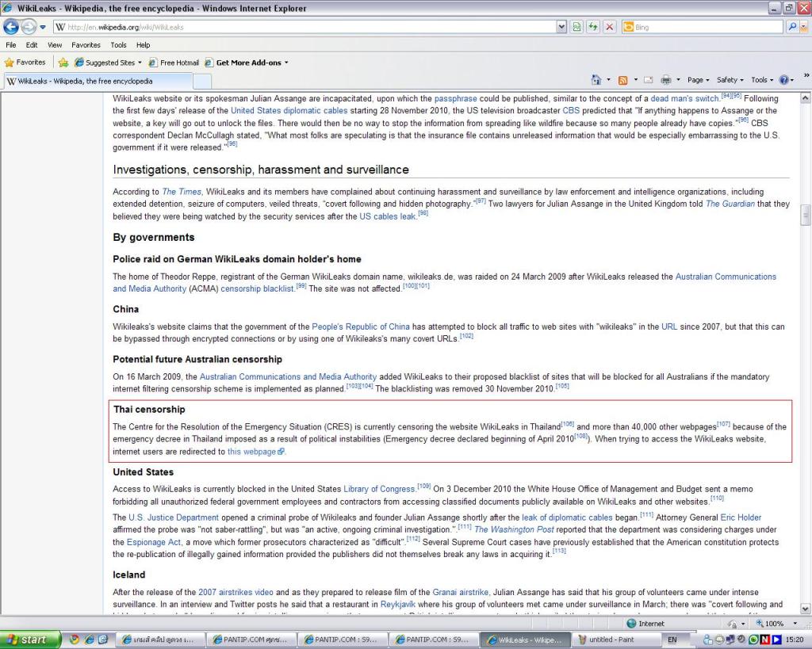This screenshot has height=649, width=812.
Task: Click the address bar URL field
Action: tap(304, 27)
